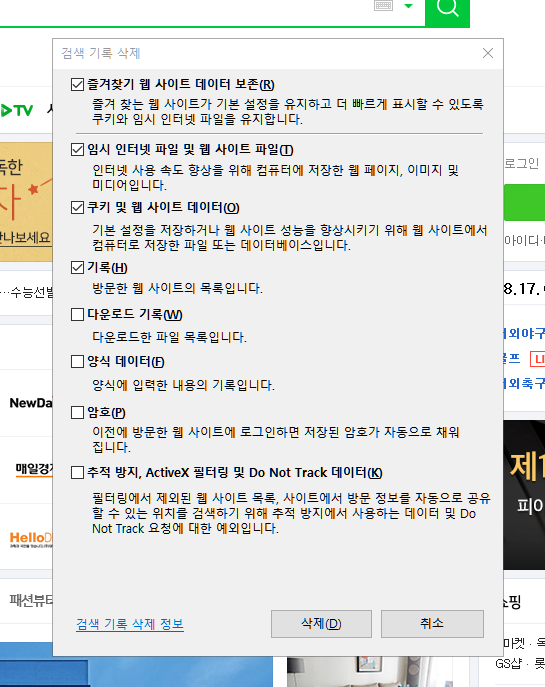The height and width of the screenshot is (687, 545).
Task: Open the HelloD news logo
Action: [x=31, y=539]
